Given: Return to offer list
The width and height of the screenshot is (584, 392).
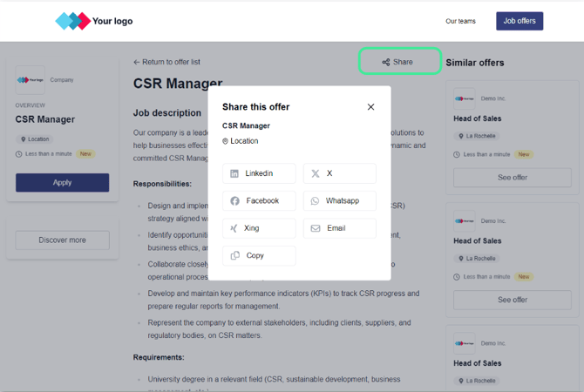Looking at the screenshot, I should tap(166, 62).
